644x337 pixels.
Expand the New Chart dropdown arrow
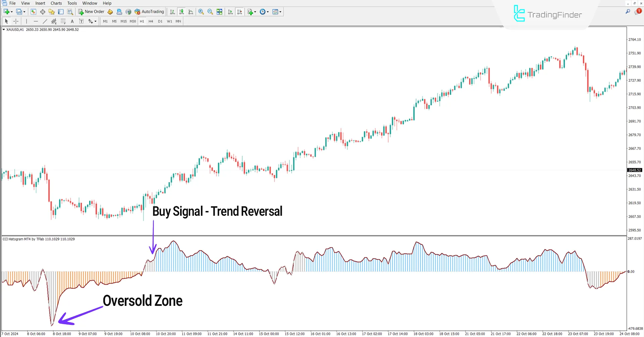coord(12,12)
